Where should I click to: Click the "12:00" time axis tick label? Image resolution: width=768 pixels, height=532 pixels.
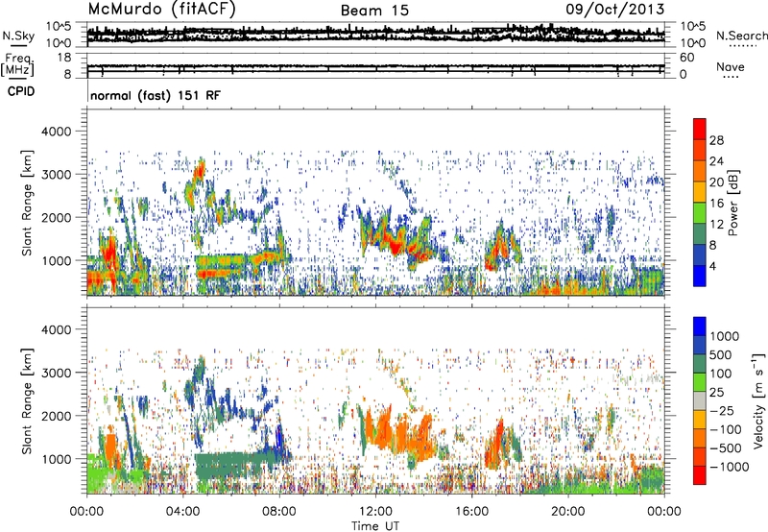375,512
